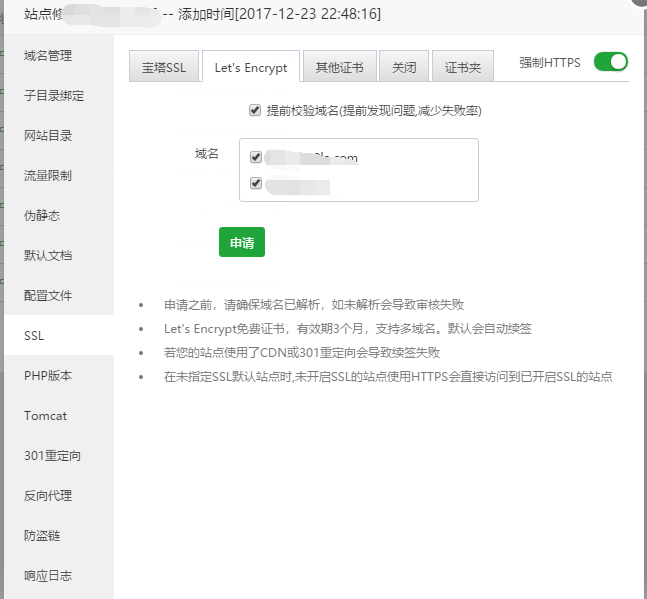Image resolution: width=647 pixels, height=599 pixels.
Task: Open the Tomcat settings
Action: tap(45, 416)
